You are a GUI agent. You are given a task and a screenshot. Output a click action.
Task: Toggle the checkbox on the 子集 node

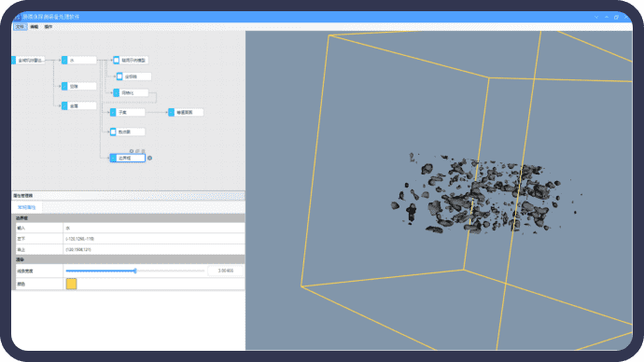click(x=113, y=112)
